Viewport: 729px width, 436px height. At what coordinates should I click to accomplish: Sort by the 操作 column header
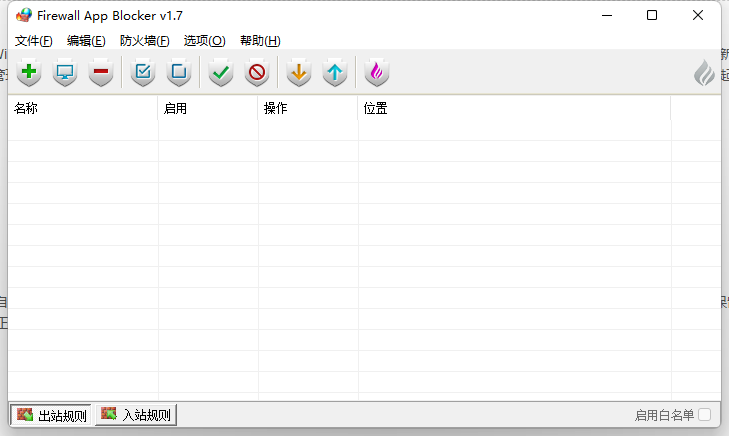tap(308, 108)
